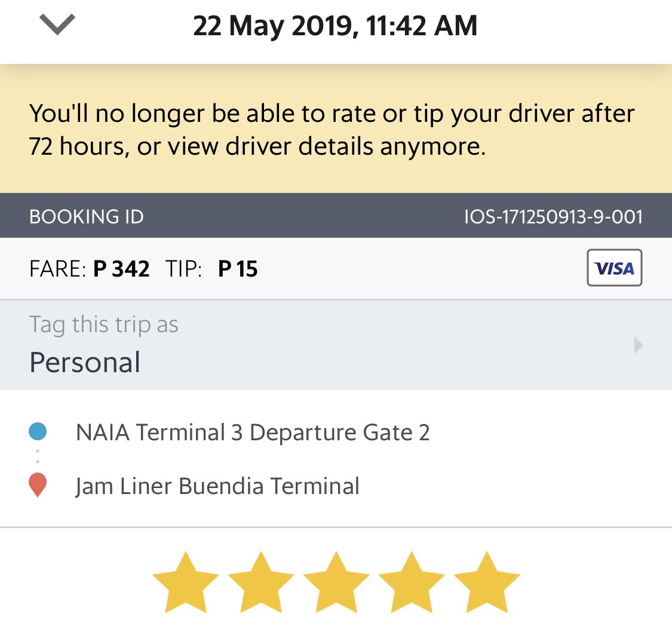The height and width of the screenshot is (635, 672).
Task: Tap the 22 May 2019 trip date header
Action: tap(335, 26)
